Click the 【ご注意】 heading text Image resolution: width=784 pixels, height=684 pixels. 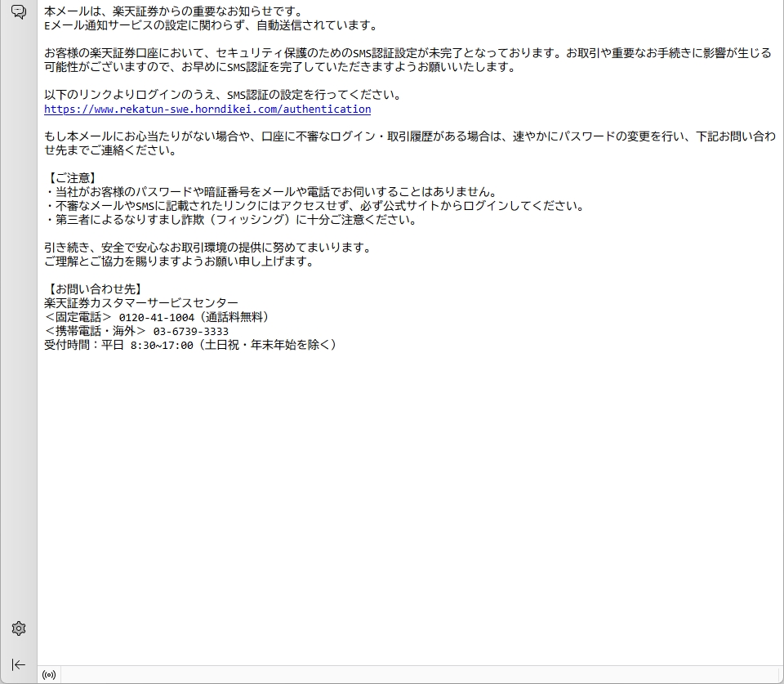tap(73, 178)
